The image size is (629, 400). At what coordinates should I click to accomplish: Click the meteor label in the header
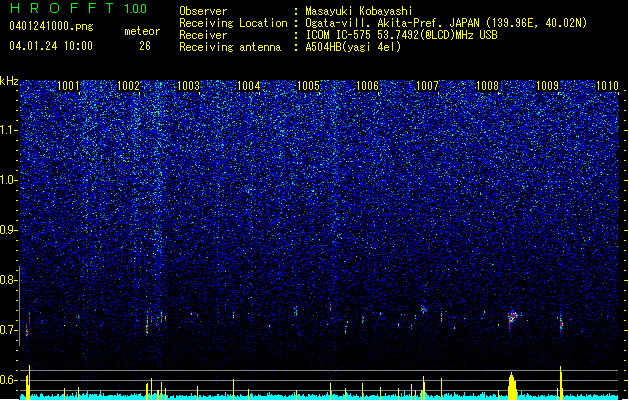click(x=142, y=31)
